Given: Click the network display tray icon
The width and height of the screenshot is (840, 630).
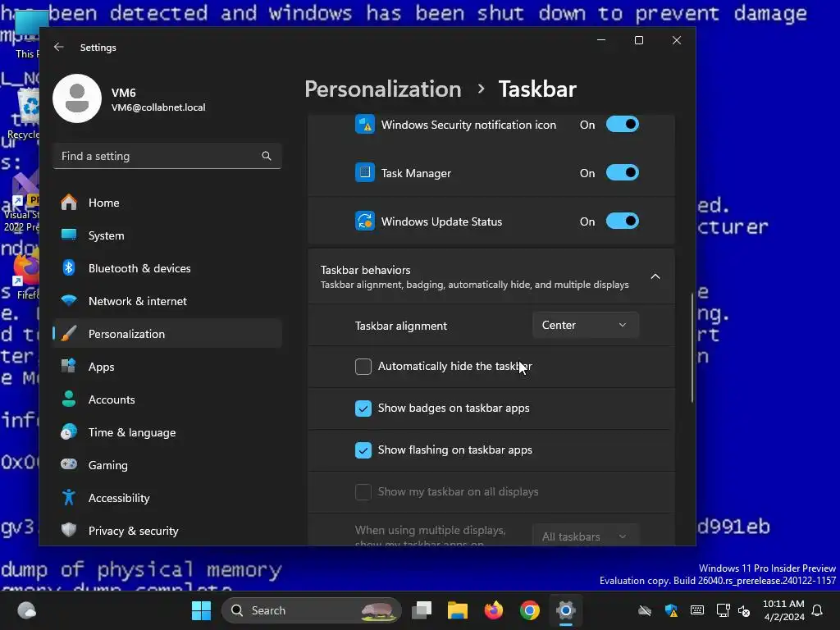Looking at the screenshot, I should 723,610.
